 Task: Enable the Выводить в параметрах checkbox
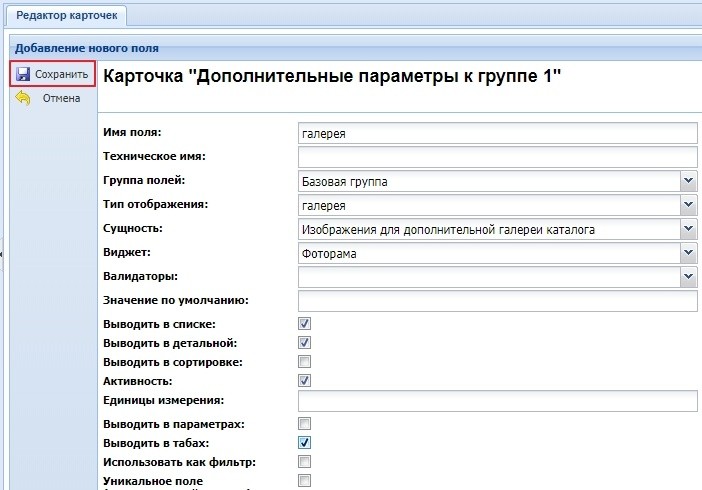click(305, 424)
